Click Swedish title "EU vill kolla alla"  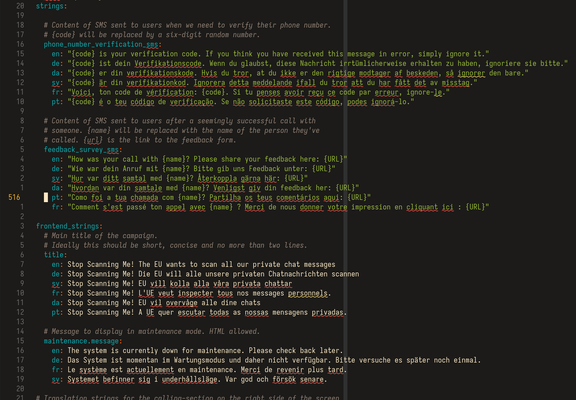pyautogui.click(x=172, y=284)
